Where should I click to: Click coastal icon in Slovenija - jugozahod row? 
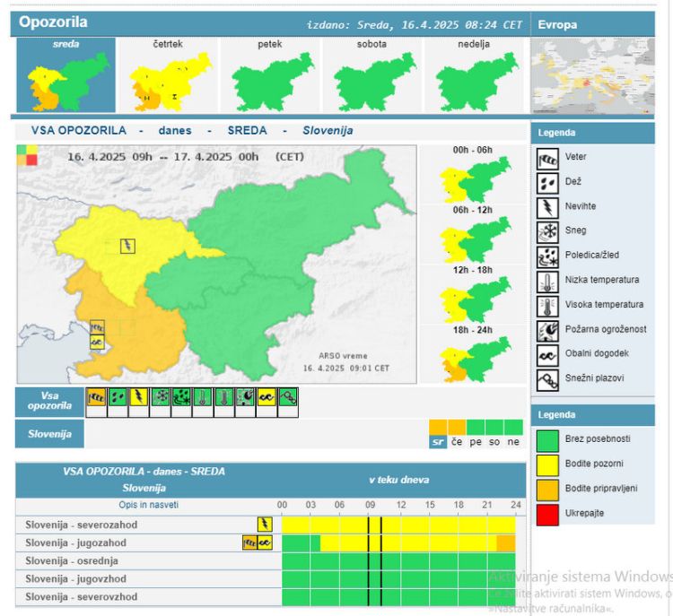tap(265, 543)
